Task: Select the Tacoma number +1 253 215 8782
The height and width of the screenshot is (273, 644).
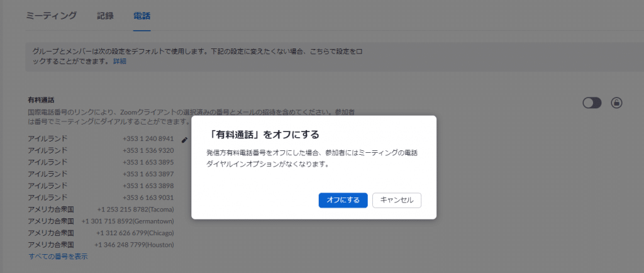Action: pos(135,209)
